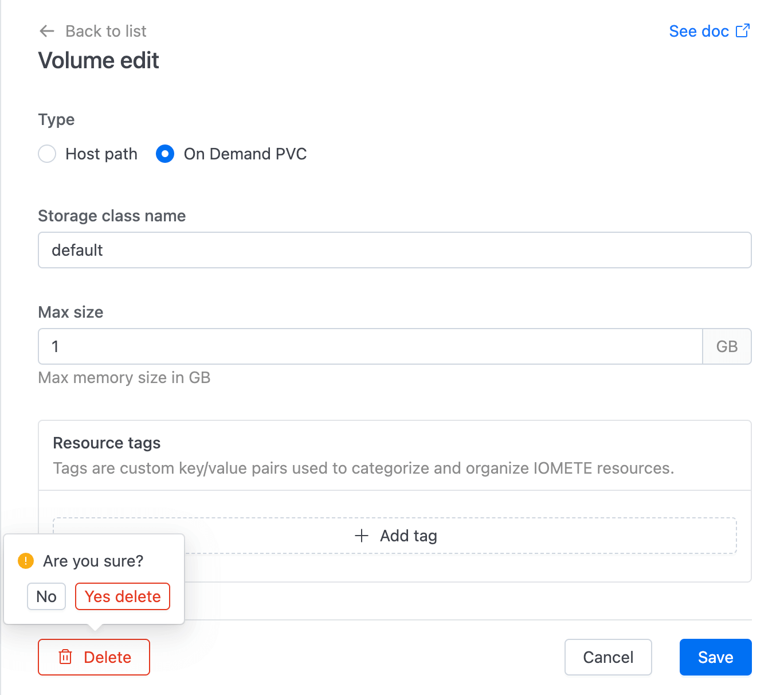The width and height of the screenshot is (784, 695).
Task: Go back via Back to list link
Action: pos(105,31)
